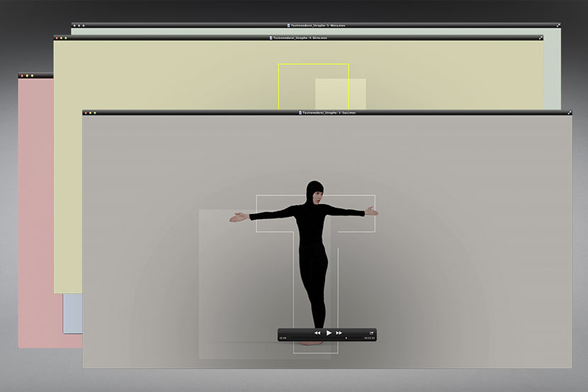Screen dimensions: 588x392
Task: Open the share menu in player controls
Action: [x=371, y=332]
